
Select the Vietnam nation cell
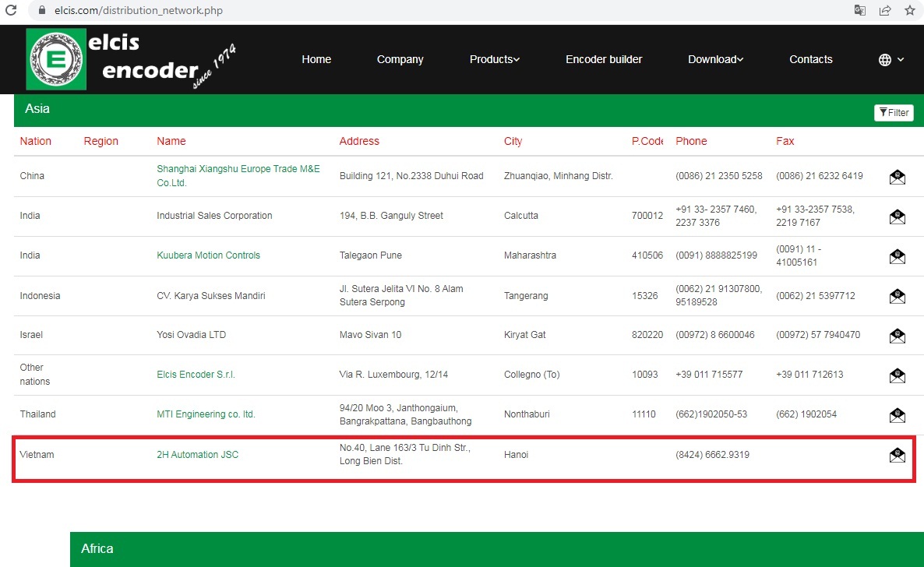[x=37, y=454]
